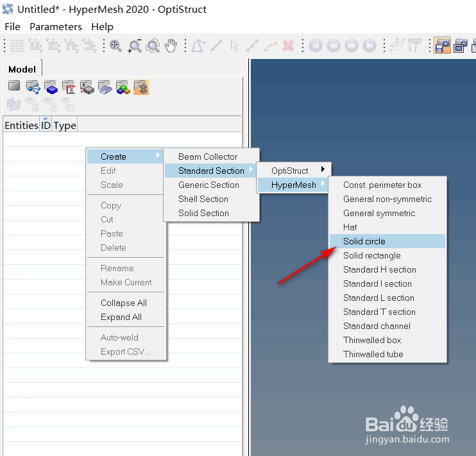Select Standard I section option
The height and width of the screenshot is (456, 476).
[x=387, y=283]
